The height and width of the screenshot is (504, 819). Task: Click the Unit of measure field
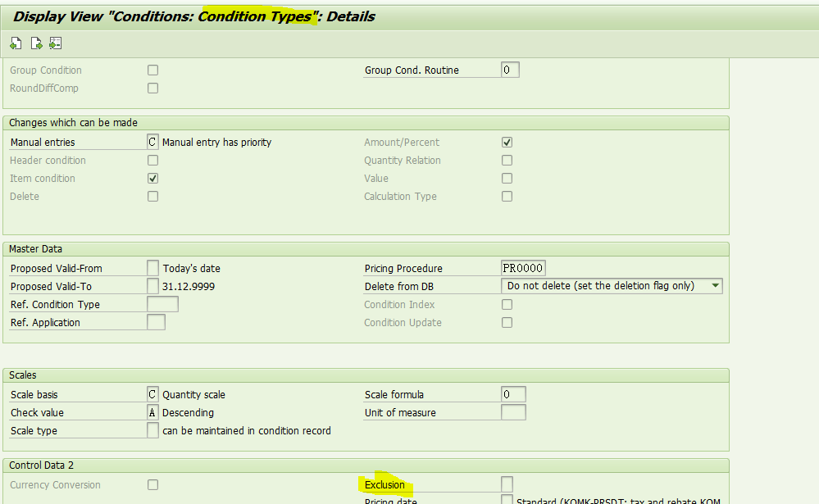coord(513,412)
